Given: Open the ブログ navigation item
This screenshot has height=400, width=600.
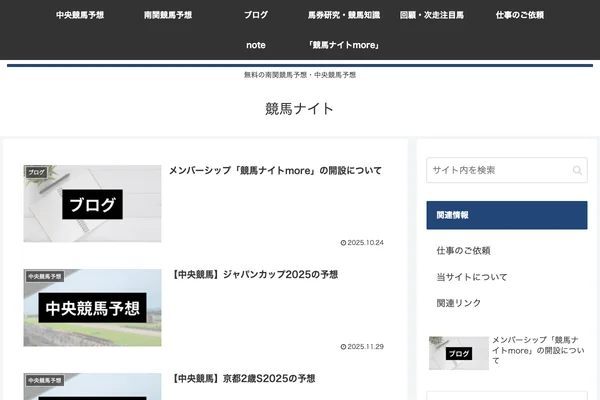Looking at the screenshot, I should click(x=256, y=15).
